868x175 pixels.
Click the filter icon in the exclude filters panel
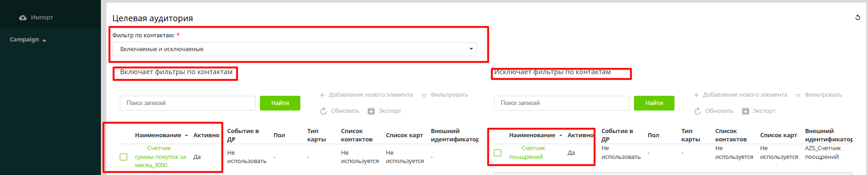pos(798,95)
